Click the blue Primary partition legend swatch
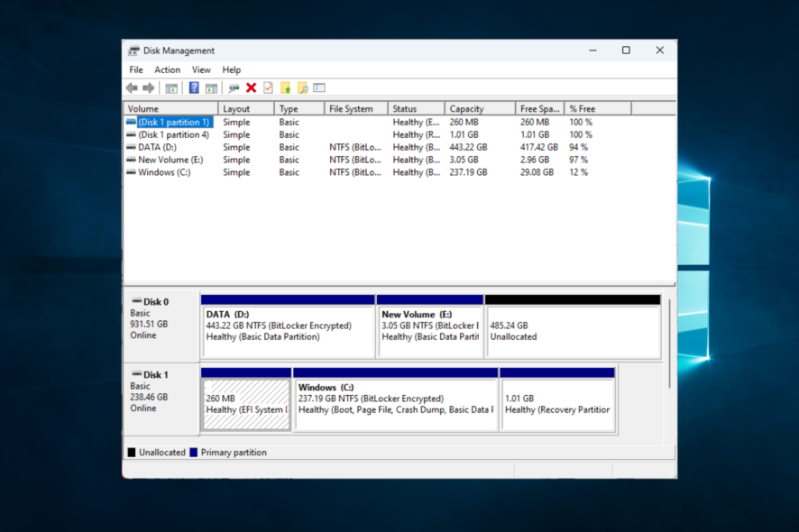Image resolution: width=799 pixels, height=532 pixels. [x=194, y=453]
